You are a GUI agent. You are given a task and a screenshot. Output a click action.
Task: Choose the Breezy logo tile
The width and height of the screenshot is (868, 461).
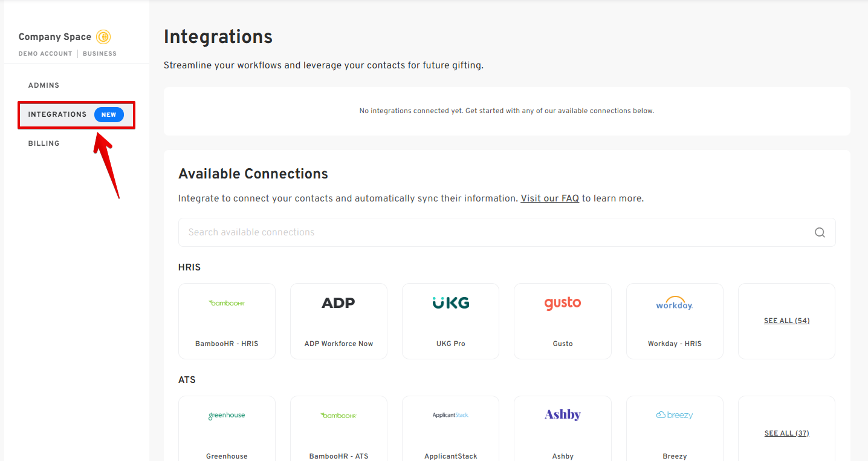click(675, 416)
